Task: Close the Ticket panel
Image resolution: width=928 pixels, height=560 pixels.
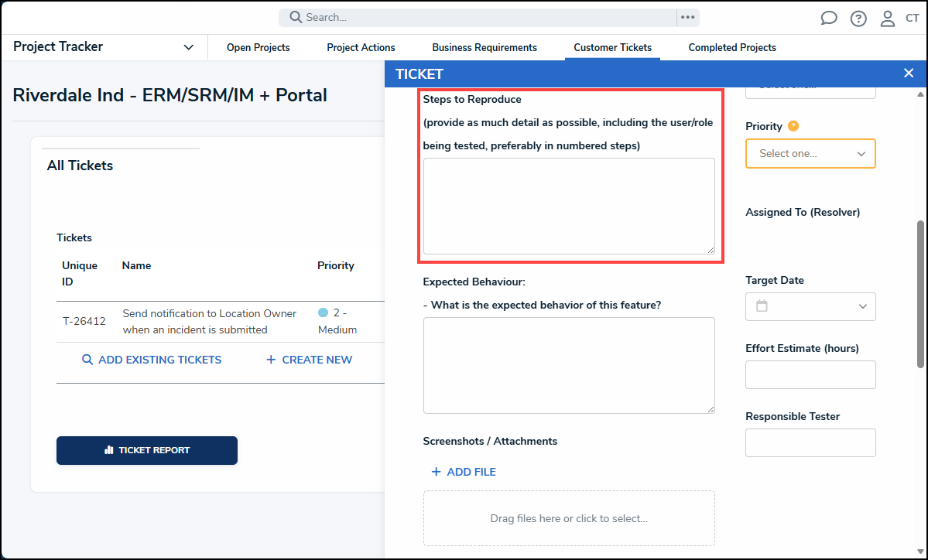Action: tap(909, 73)
